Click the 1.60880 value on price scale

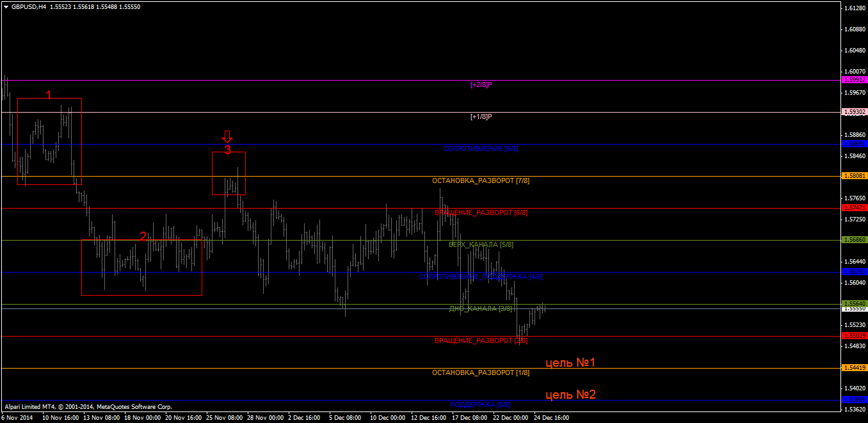click(x=855, y=29)
